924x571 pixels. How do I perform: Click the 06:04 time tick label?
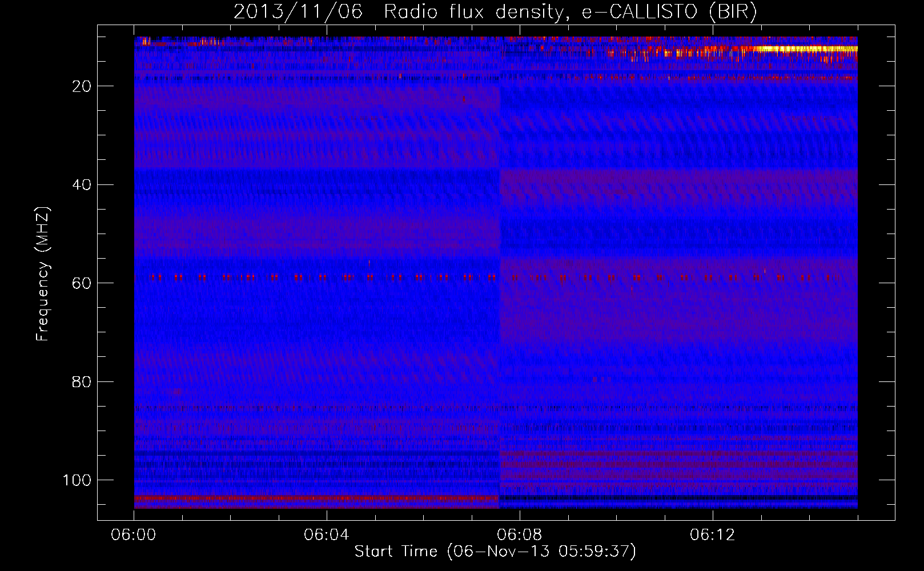[327, 535]
